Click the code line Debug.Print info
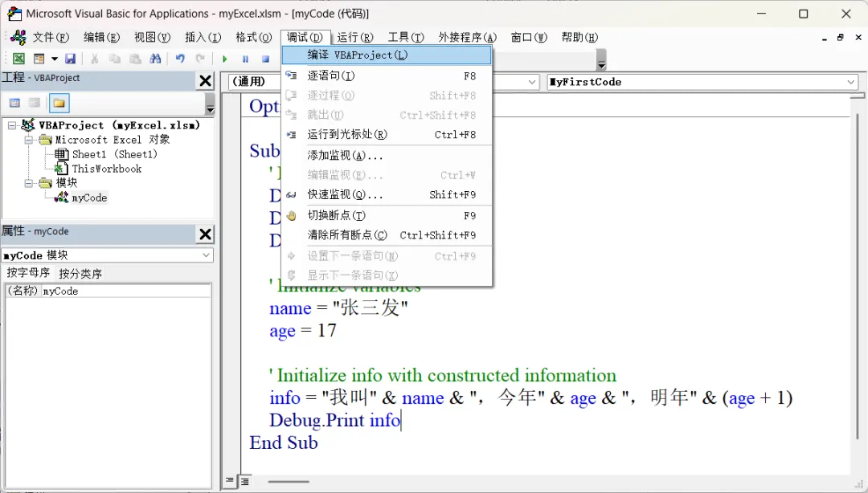Viewport: 868px width, 493px height. click(335, 421)
